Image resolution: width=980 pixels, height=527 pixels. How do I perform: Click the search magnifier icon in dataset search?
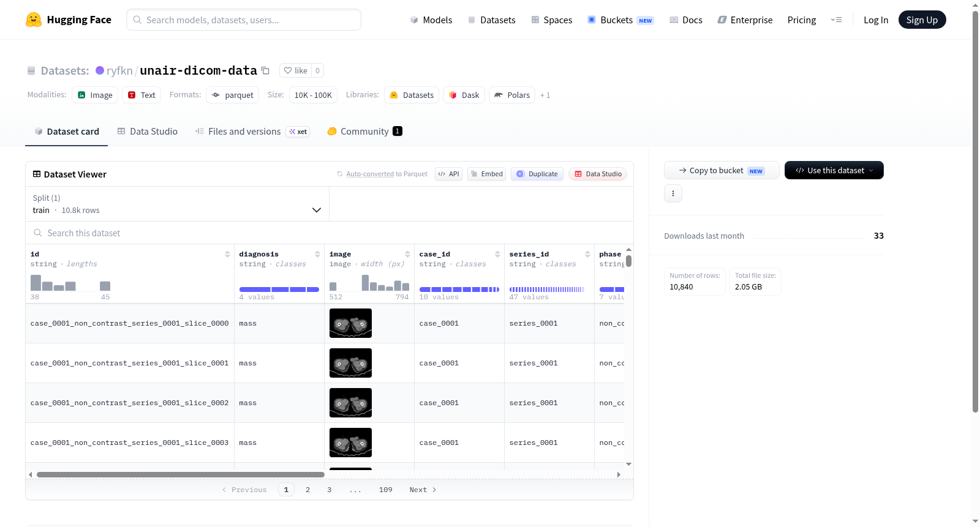(x=38, y=233)
